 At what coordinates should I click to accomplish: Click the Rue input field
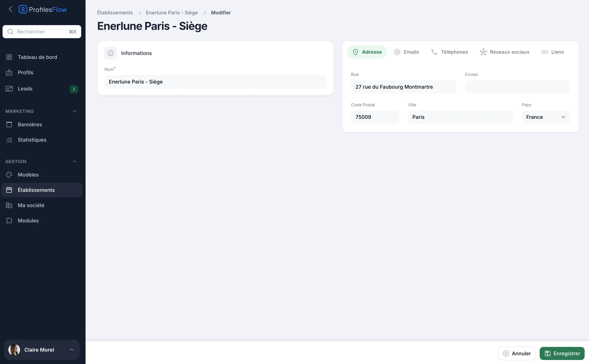404,87
